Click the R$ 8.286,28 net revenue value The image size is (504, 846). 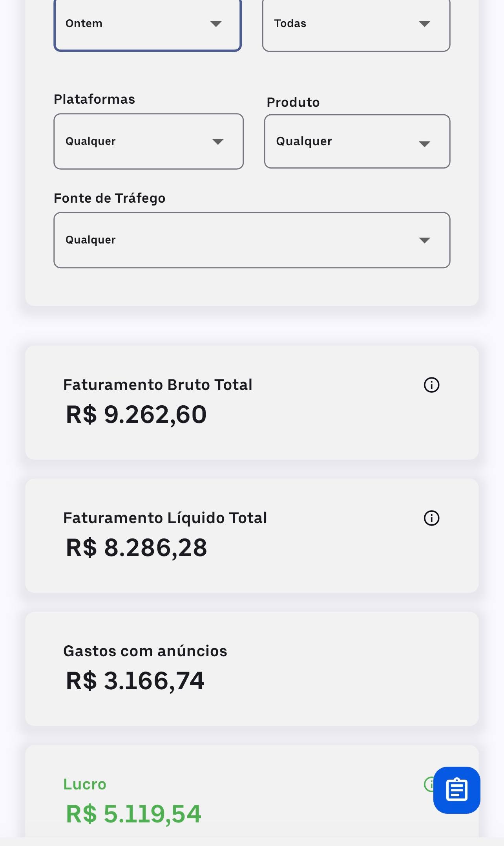(x=136, y=548)
